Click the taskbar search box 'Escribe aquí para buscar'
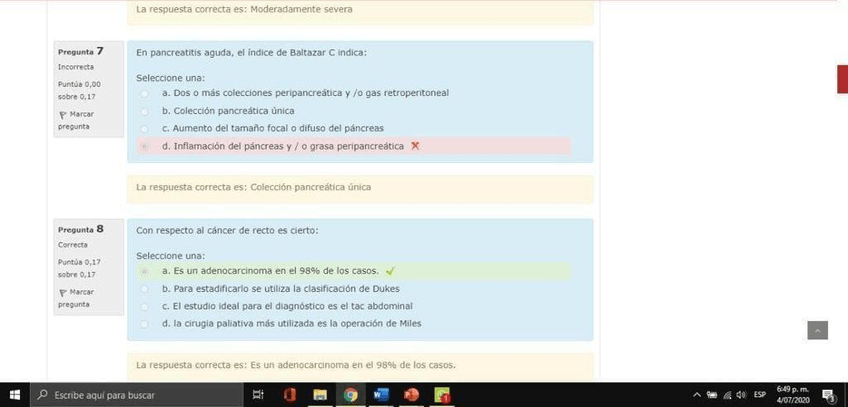 tap(136, 395)
